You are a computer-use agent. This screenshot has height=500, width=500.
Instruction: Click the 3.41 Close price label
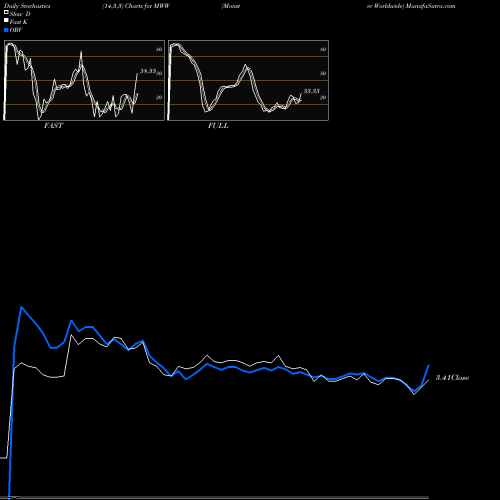(x=452, y=377)
